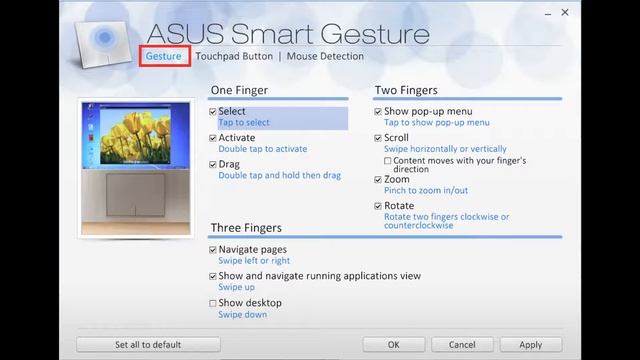This screenshot has height=360, width=640.
Task: Click 'Rotate two fingers clockwise' description
Action: [x=446, y=221]
